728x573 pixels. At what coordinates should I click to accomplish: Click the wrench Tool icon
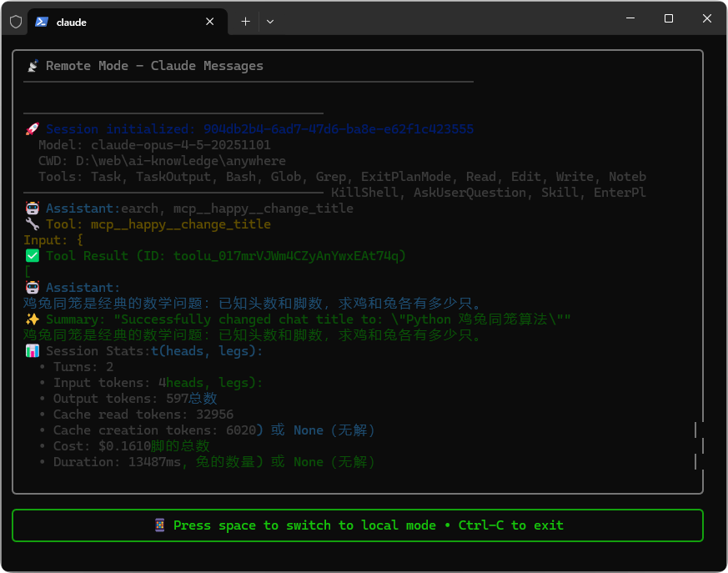pos(31,224)
